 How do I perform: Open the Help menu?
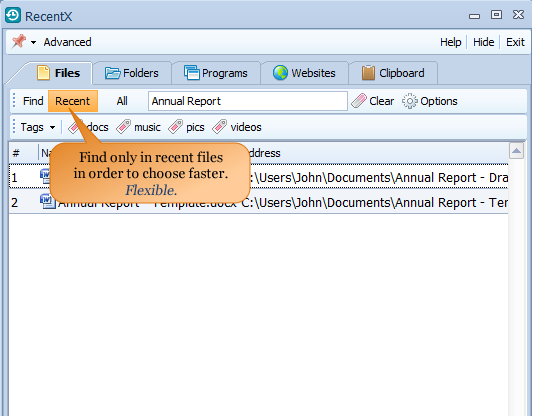point(451,42)
